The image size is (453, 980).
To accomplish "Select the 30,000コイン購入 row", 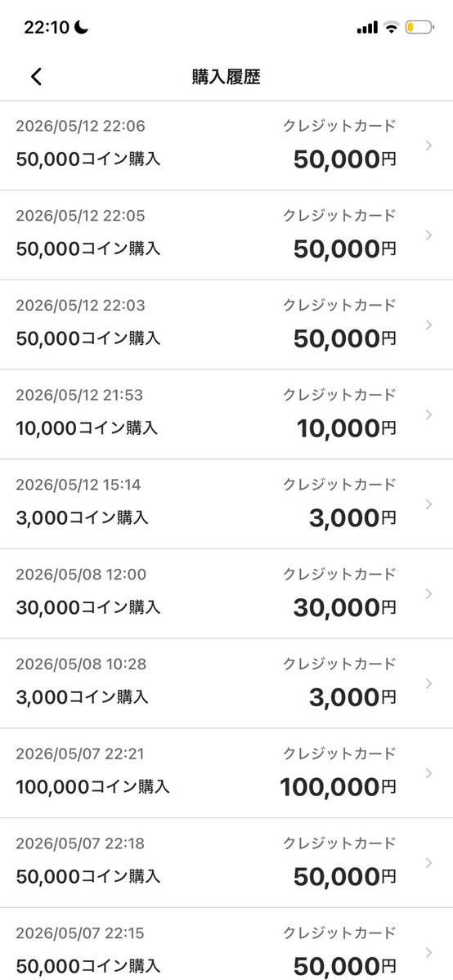I will coord(226,593).
